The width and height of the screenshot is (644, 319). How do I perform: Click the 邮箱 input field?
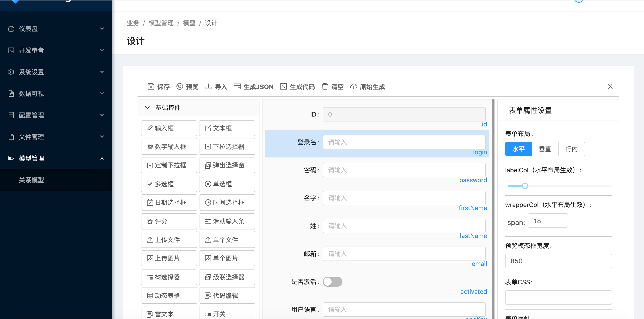pyautogui.click(x=404, y=254)
